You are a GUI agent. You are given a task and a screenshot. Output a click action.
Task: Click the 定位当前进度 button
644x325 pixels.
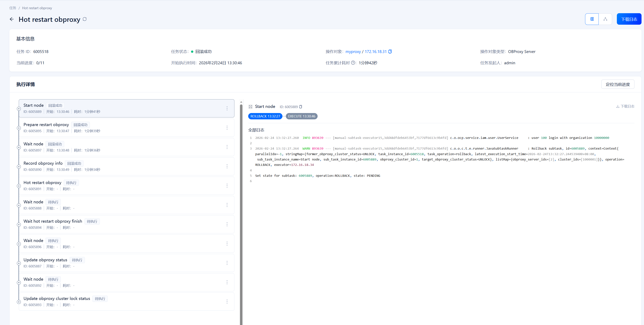(617, 84)
